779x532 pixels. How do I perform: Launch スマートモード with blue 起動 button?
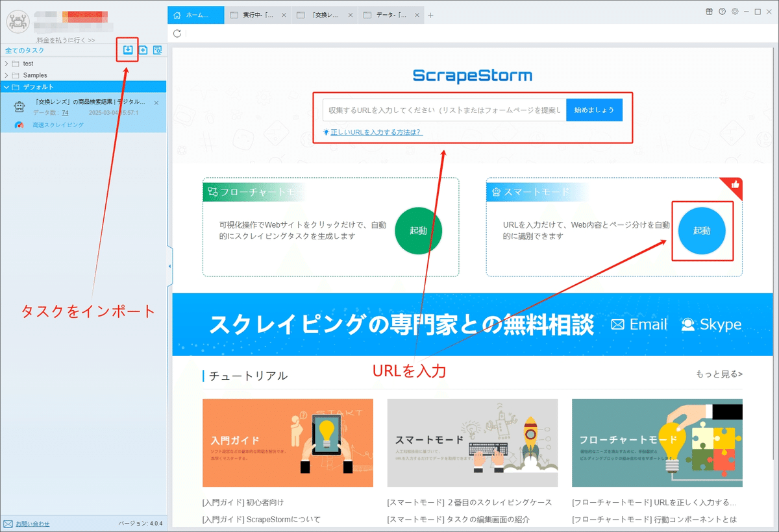pos(702,230)
